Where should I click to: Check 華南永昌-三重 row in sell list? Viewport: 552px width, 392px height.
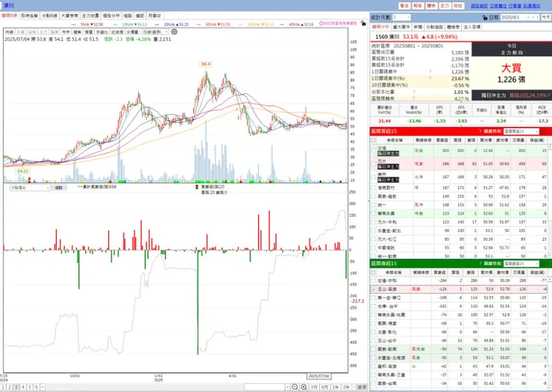coord(374,375)
